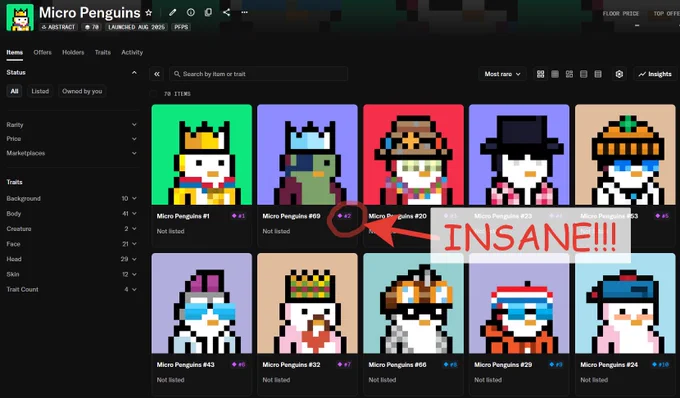Switch to the Traits tab

coord(103,52)
